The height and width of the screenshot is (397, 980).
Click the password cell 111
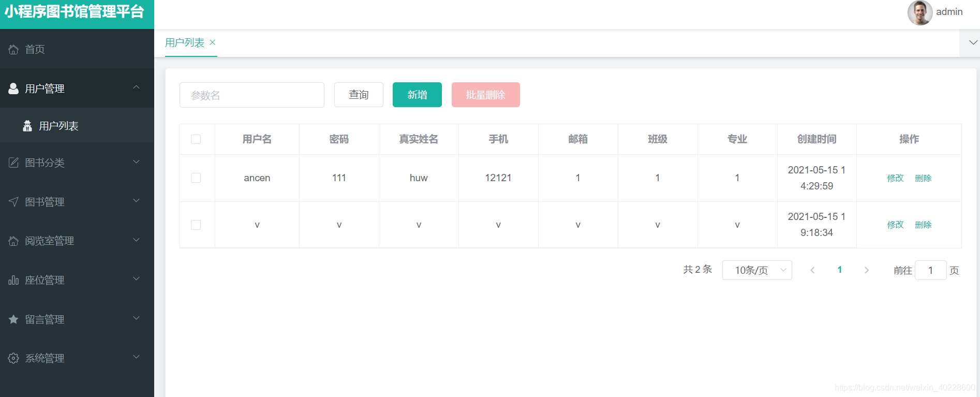coord(339,178)
